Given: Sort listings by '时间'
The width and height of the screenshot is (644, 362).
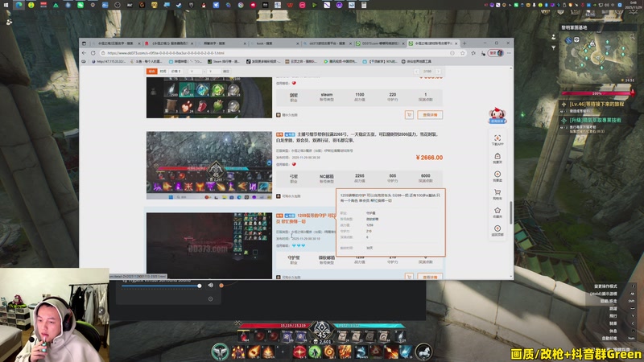Looking at the screenshot, I should click(163, 72).
